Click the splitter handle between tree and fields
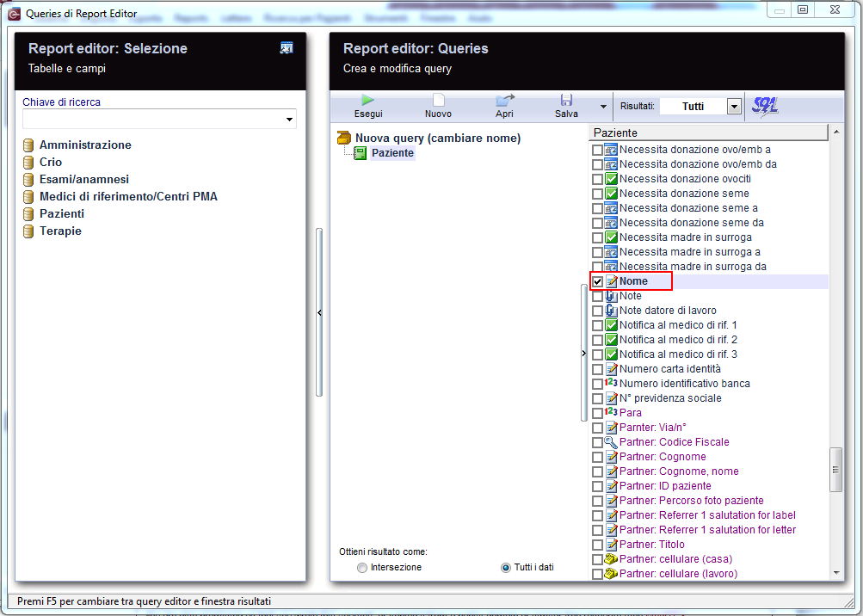This screenshot has height=616, width=863. tap(584, 353)
